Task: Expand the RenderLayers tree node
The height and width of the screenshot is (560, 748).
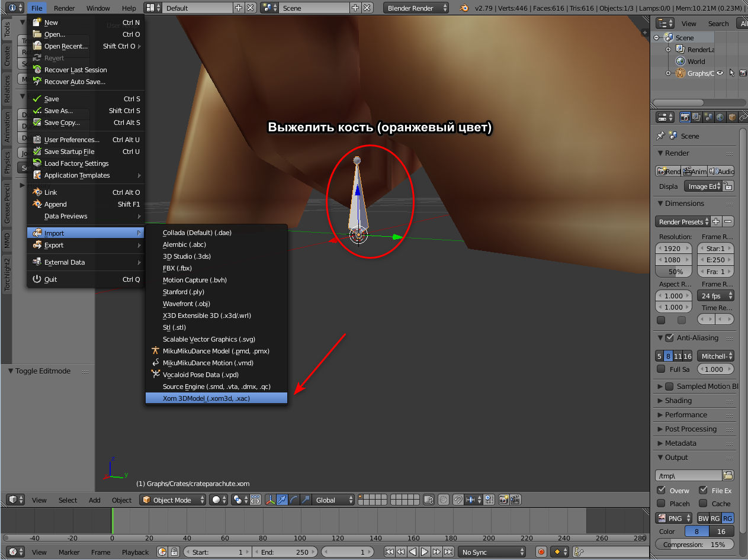Action: coord(668,50)
